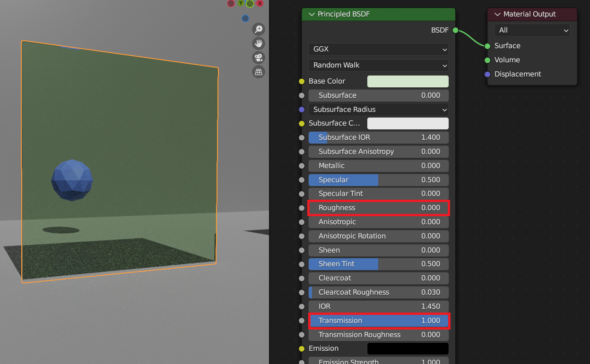Click the viewport zoom magnifier icon
This screenshot has height=364, width=590.
click(259, 29)
